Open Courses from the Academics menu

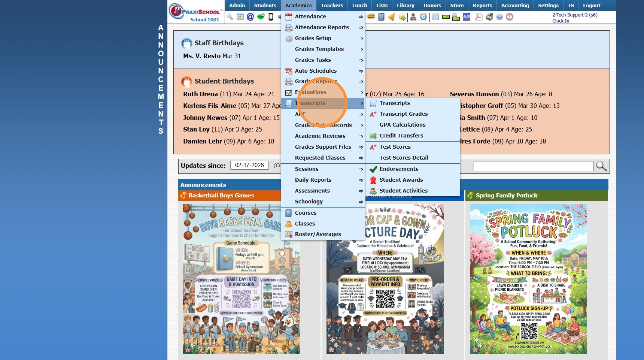[x=323, y=213]
